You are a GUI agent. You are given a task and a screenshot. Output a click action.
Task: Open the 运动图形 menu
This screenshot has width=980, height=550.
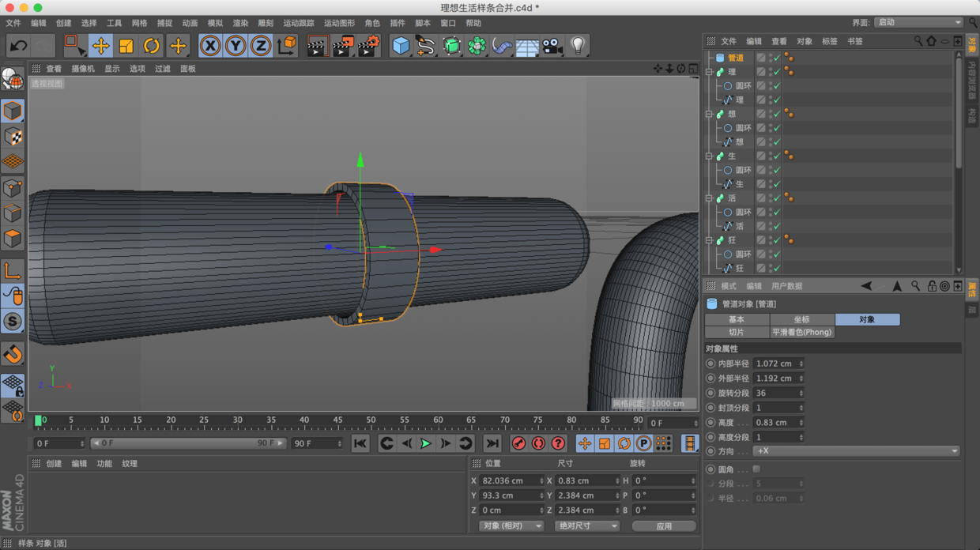point(339,23)
